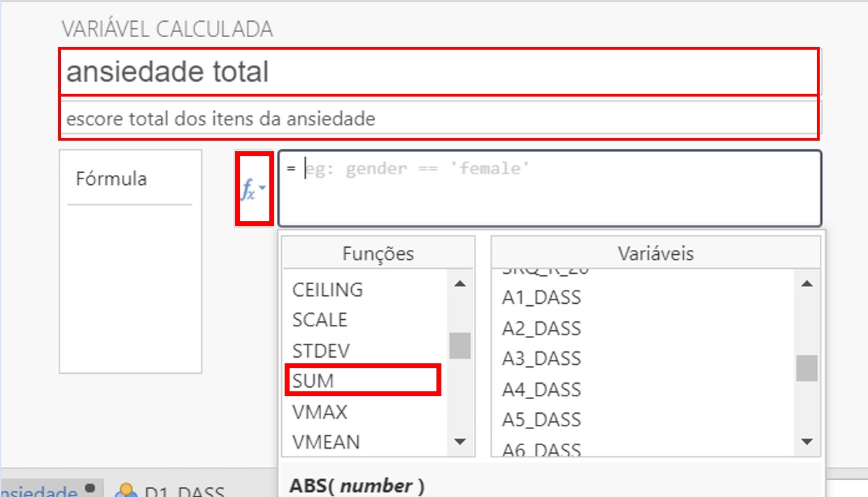The height and width of the screenshot is (497, 868).
Task: Edit the variable name 'ansiedade total'
Action: (x=439, y=72)
